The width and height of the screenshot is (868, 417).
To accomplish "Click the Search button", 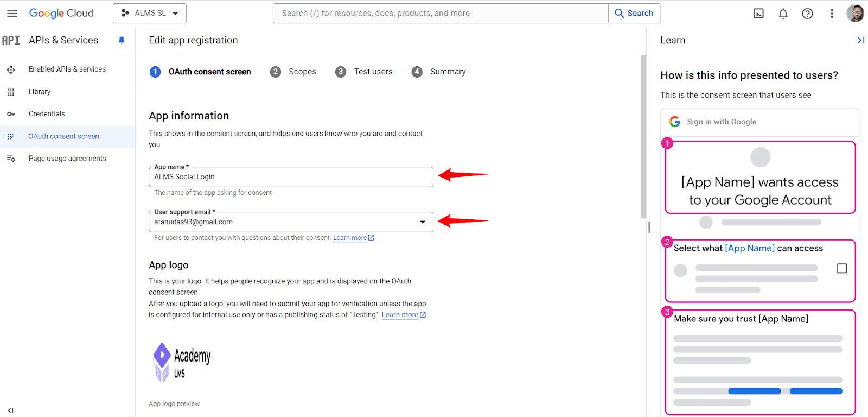I will (x=634, y=14).
